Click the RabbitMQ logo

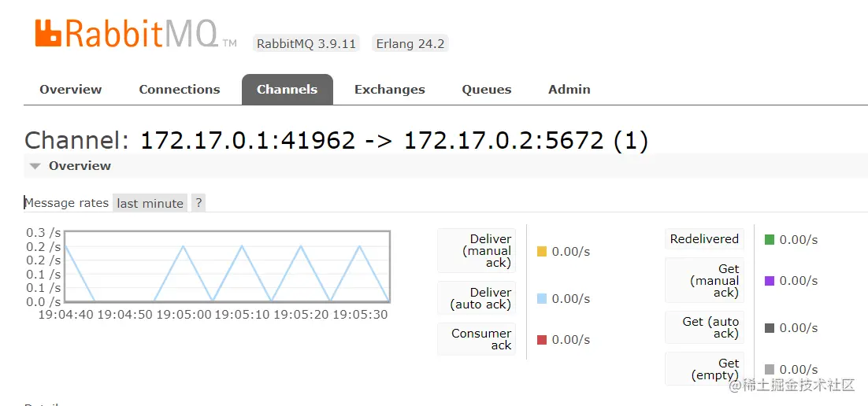click(x=135, y=34)
